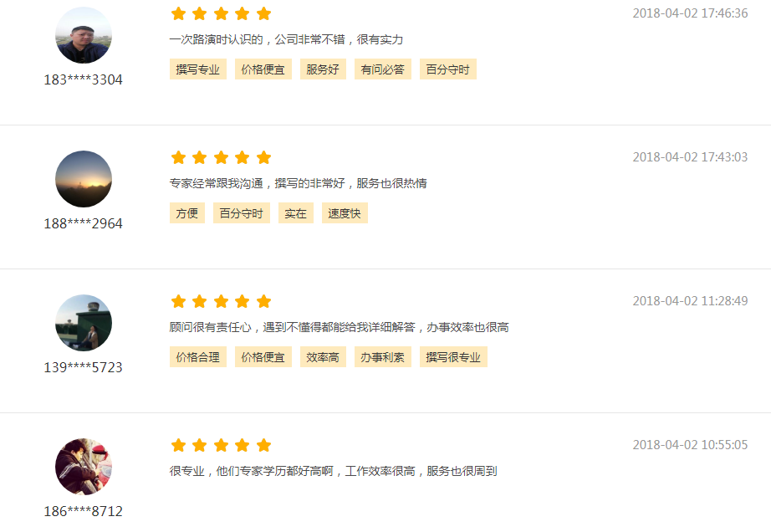Viewport: 771px width, 532px height.
Task: Click the 价格合理 tag
Action: point(198,357)
